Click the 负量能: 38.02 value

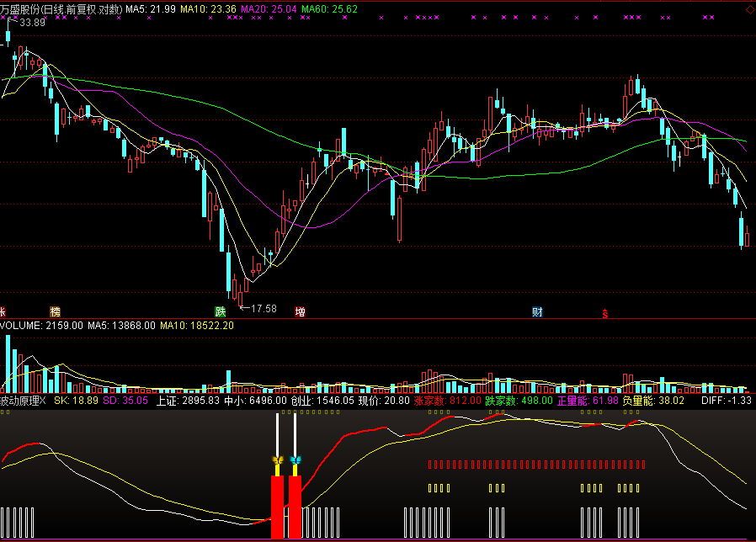point(653,401)
